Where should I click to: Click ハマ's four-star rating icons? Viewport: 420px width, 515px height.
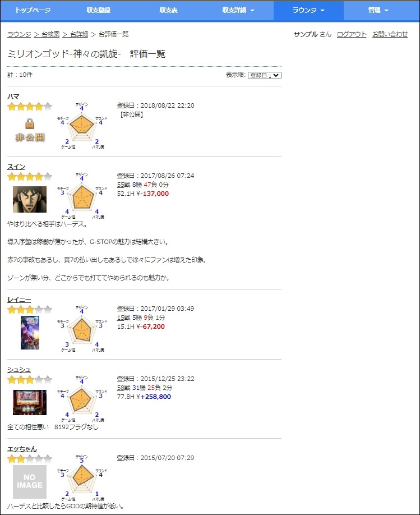click(x=30, y=107)
